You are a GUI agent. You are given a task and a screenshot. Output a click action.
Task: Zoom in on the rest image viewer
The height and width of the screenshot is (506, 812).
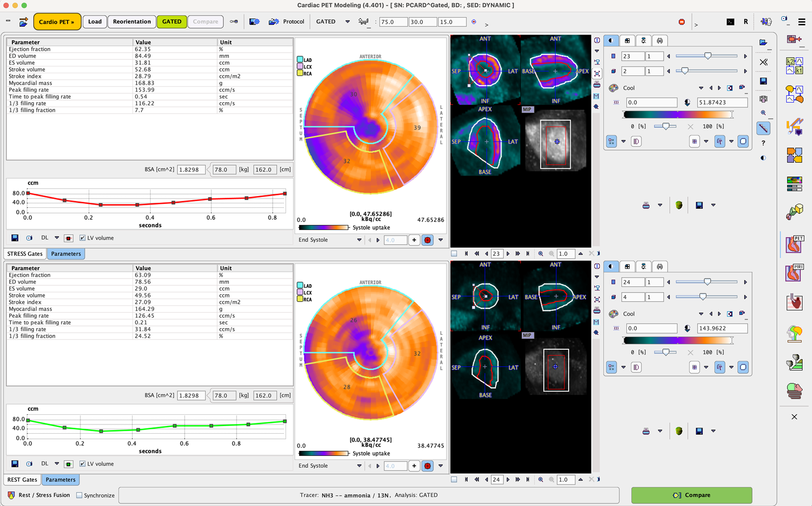[x=540, y=480]
